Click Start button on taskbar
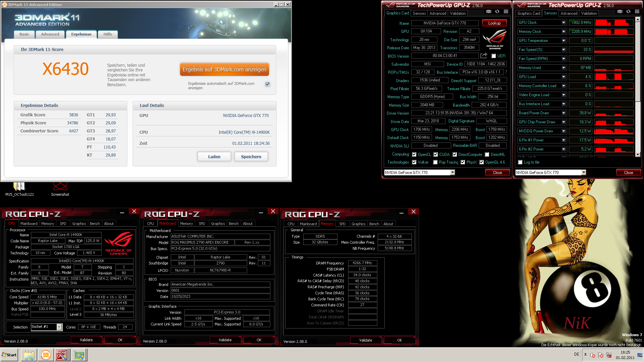Viewport: 644px width, 362px height. tap(9, 355)
